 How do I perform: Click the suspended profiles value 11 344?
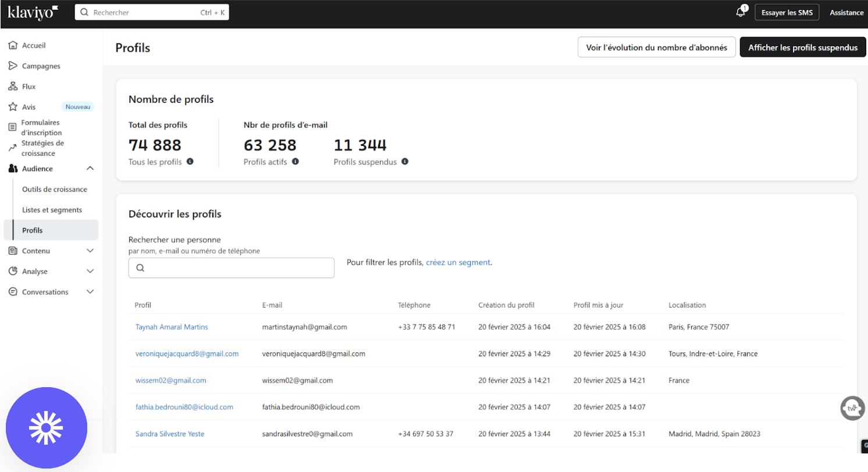360,145
